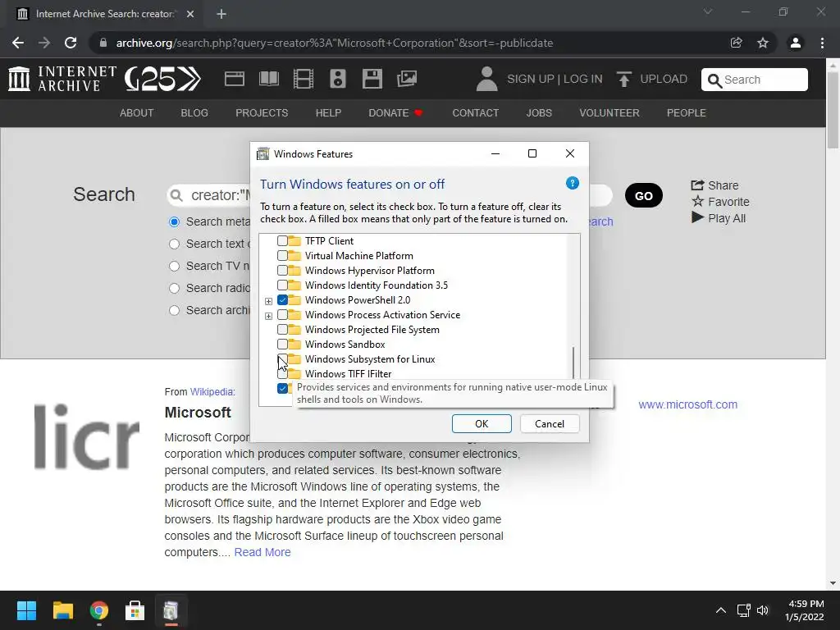Open the PROJECTS menu item
The width and height of the screenshot is (840, 630).
(x=262, y=113)
